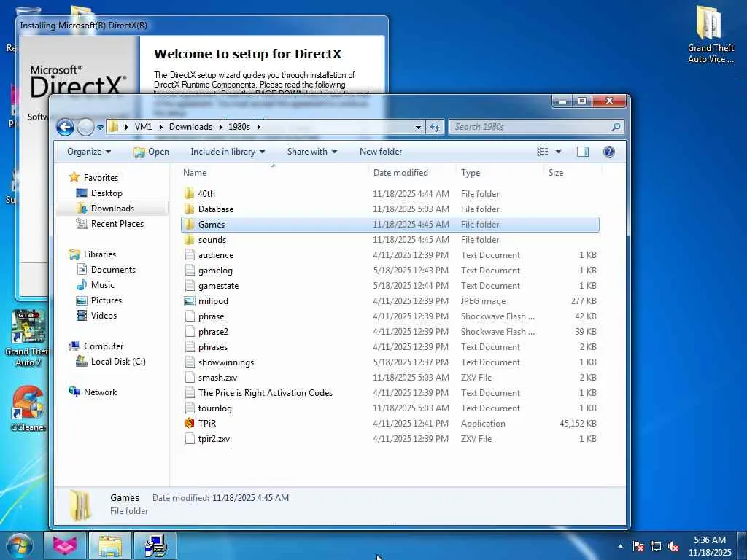Open Explorer help question mark icon

point(609,152)
